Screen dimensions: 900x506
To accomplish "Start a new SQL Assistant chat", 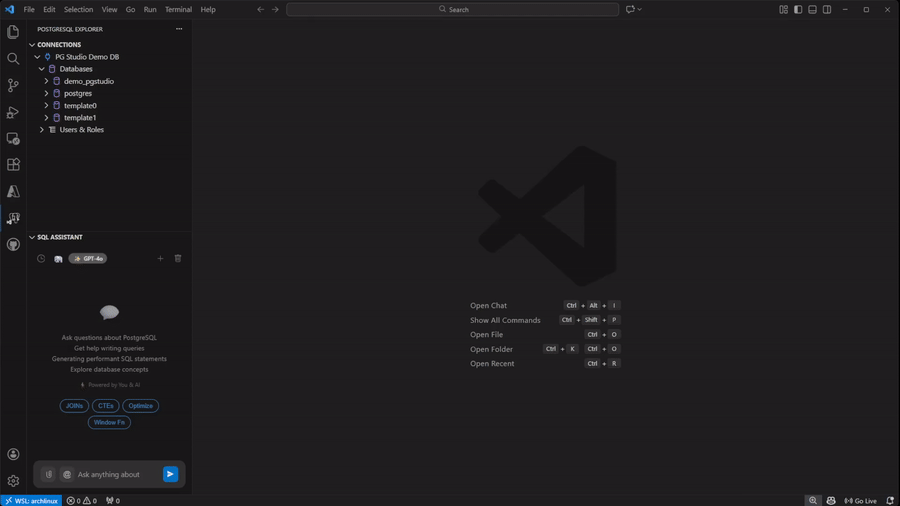I will 160,259.
